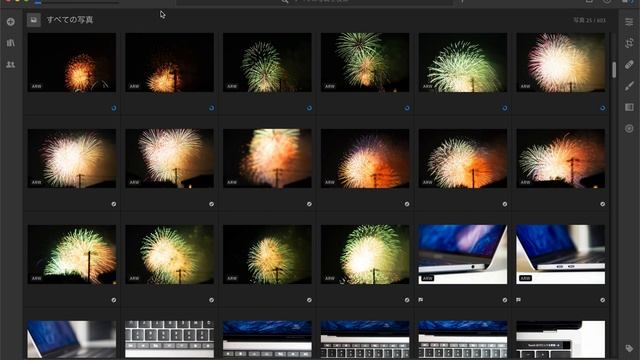Open the My Photos library icon in left sidebar
The width and height of the screenshot is (640, 360).
click(11, 43)
